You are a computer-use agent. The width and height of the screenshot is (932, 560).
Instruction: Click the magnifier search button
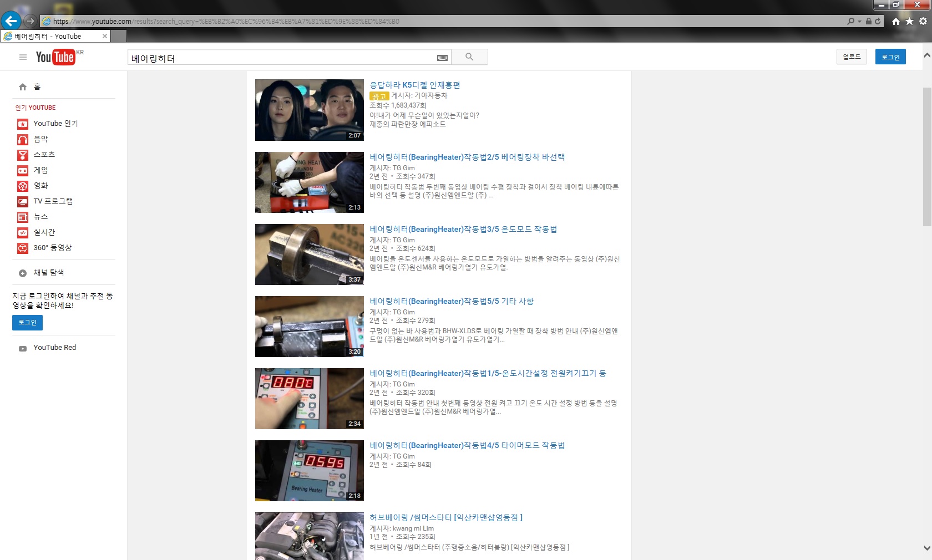click(469, 57)
